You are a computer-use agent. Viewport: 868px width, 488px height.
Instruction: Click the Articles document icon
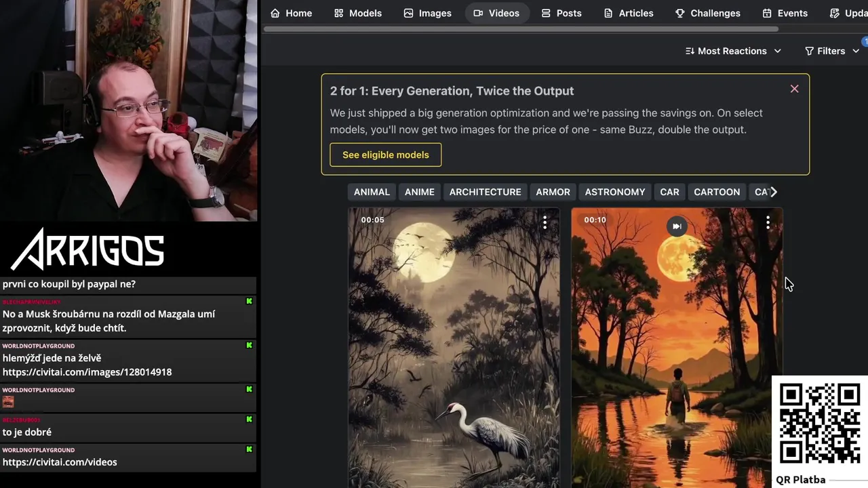point(608,13)
